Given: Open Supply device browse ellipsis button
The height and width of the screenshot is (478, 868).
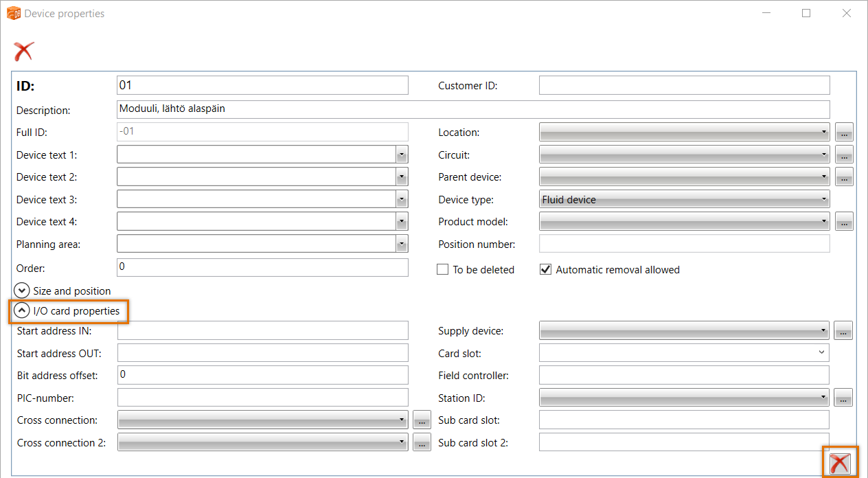Looking at the screenshot, I should tap(843, 331).
